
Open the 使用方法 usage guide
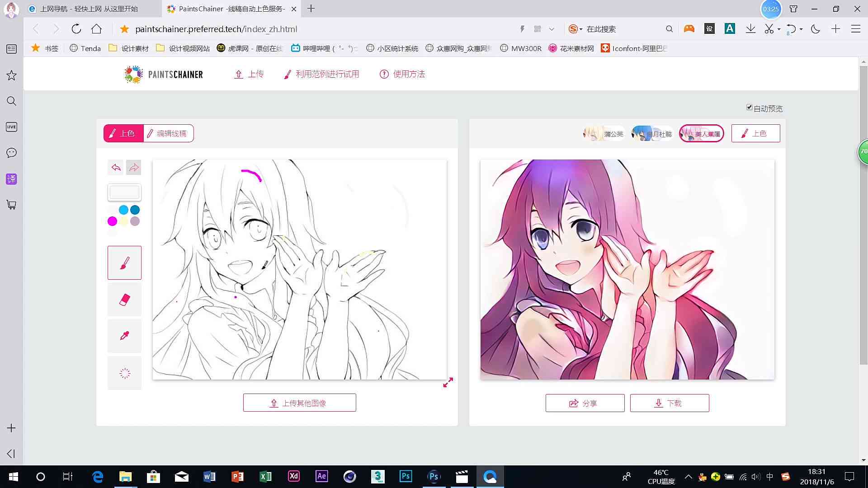[x=402, y=74]
